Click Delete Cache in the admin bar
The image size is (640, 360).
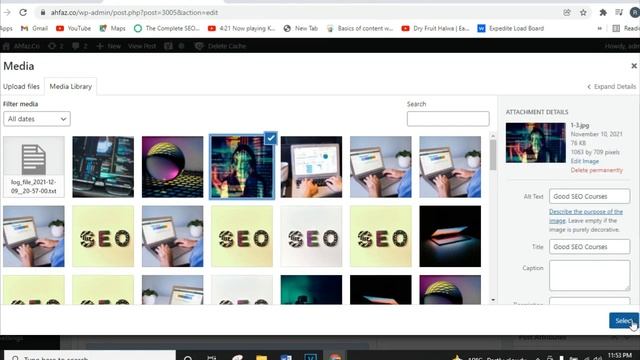(x=221, y=46)
